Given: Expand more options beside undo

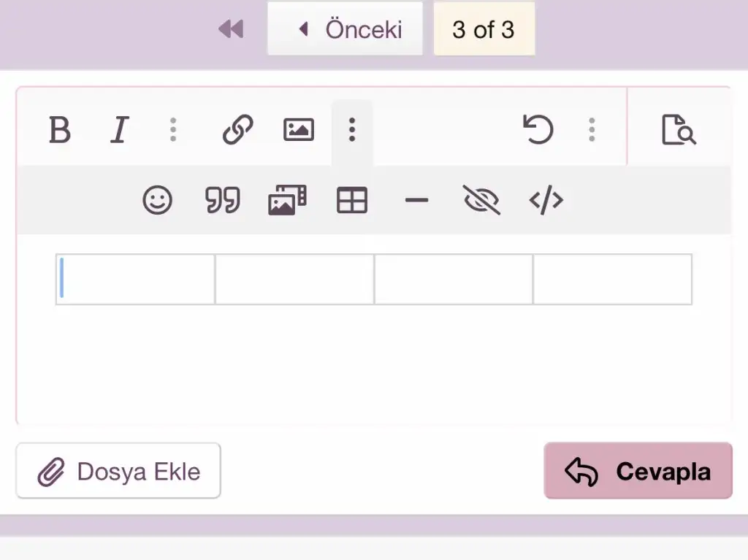Looking at the screenshot, I should click(x=592, y=130).
